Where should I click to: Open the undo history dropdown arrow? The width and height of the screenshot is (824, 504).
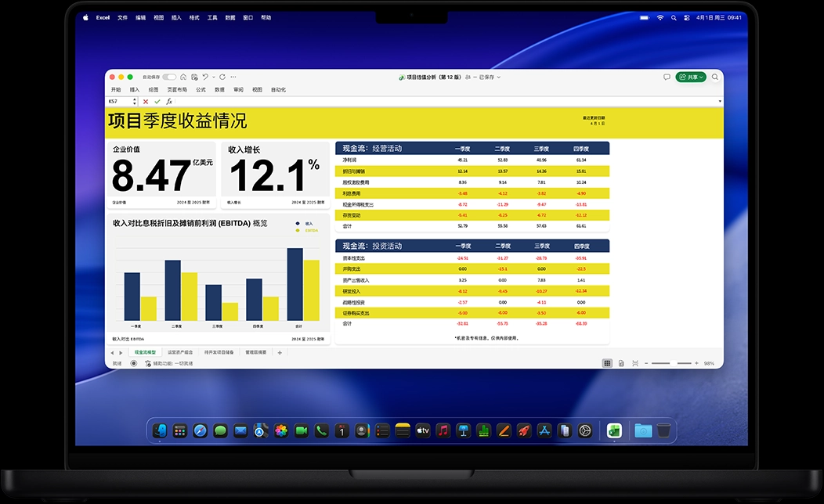(213, 77)
